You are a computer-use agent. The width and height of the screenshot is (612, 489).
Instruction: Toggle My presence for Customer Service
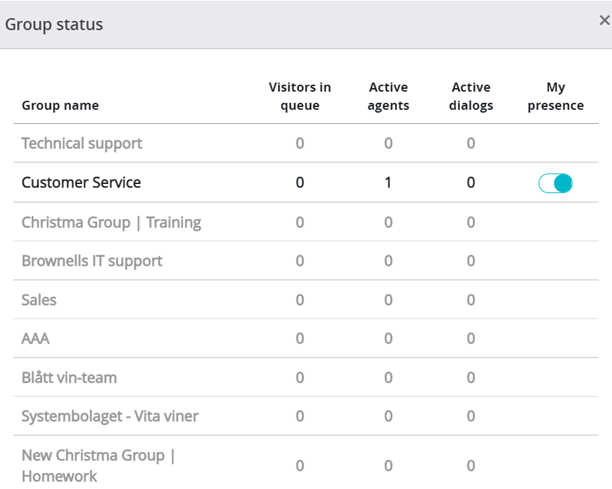pos(555,183)
